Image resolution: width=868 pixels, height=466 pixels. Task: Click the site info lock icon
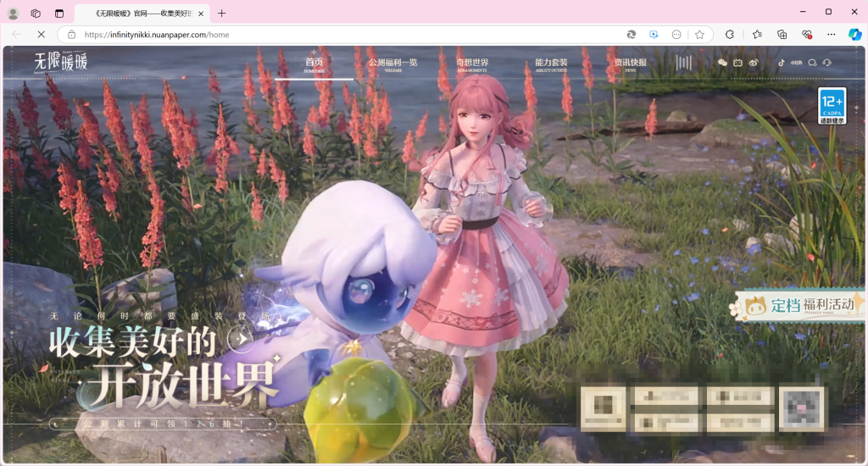[x=71, y=34]
